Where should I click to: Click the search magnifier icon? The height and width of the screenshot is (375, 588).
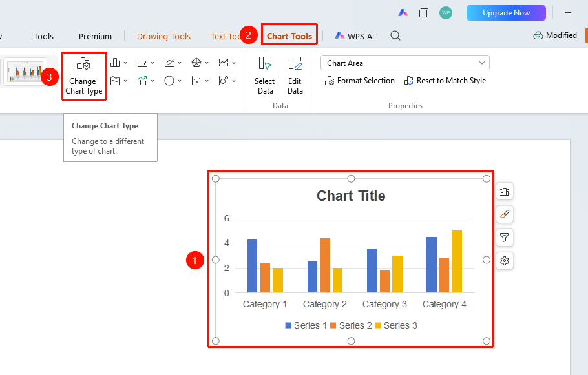[395, 35]
